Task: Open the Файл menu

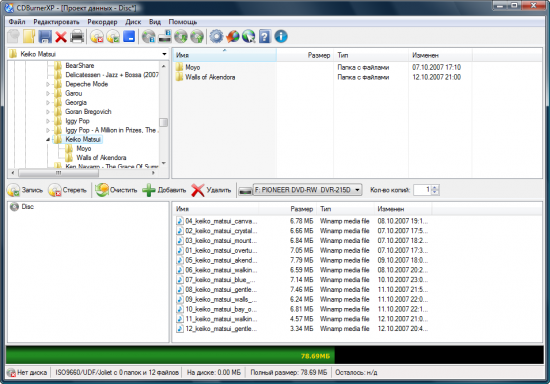Action: (x=17, y=22)
